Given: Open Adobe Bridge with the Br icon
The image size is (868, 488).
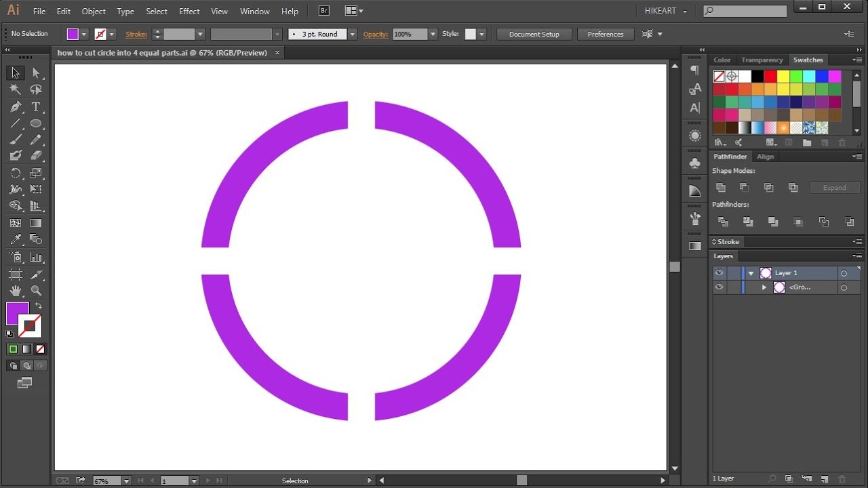Looking at the screenshot, I should [x=324, y=11].
